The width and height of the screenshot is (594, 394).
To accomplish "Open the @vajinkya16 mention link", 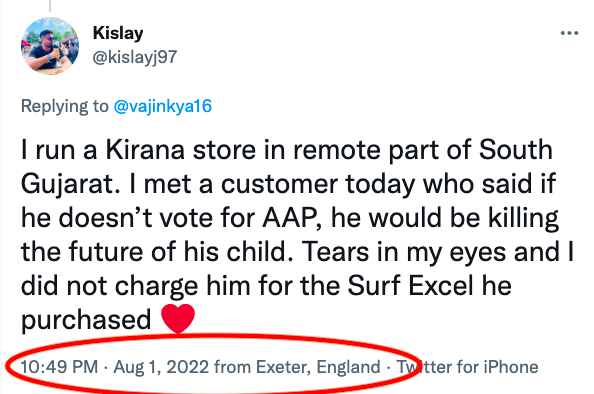I will click(x=163, y=106).
